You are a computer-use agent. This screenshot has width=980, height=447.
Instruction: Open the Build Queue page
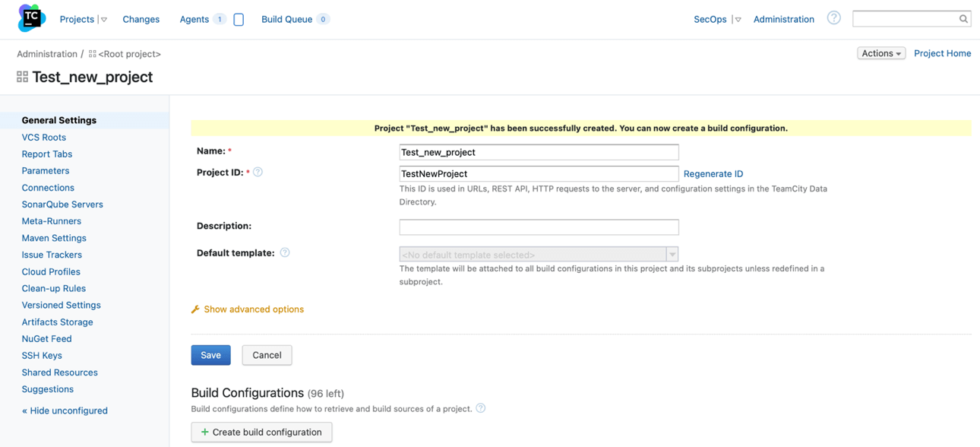286,19
